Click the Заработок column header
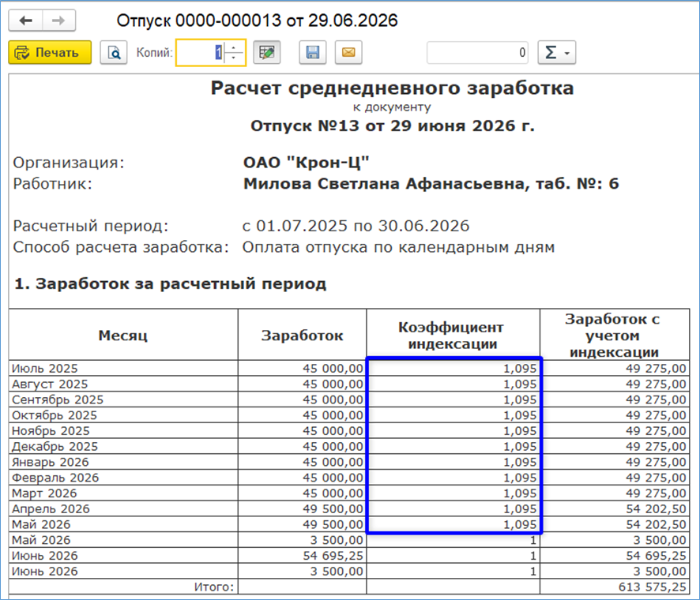The height and width of the screenshot is (600, 700). point(303,335)
